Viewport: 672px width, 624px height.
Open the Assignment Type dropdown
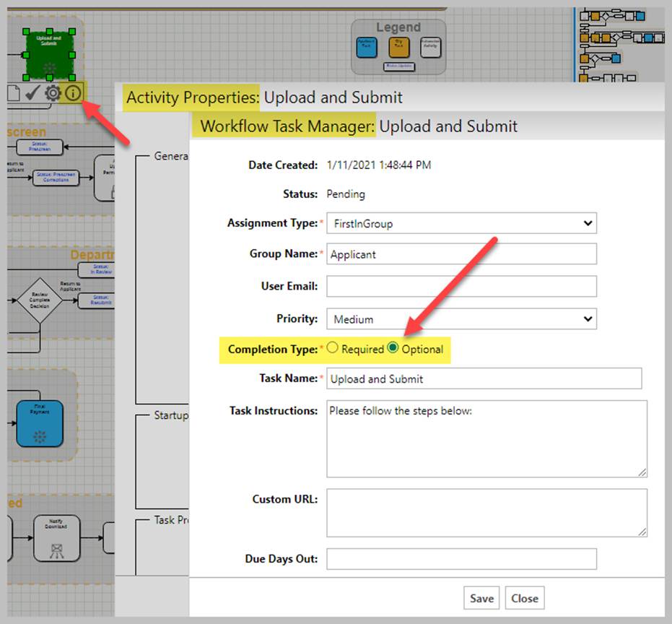point(461,223)
